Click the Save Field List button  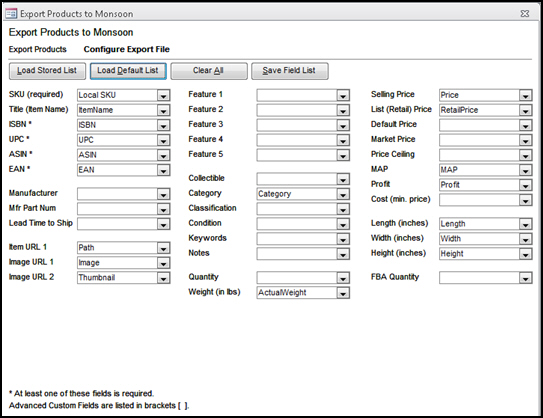[290, 71]
